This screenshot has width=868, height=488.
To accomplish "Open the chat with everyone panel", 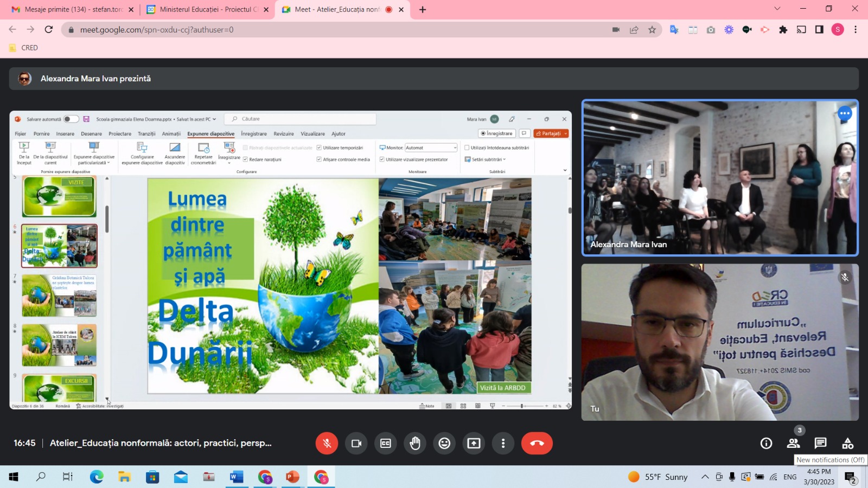I will tap(820, 443).
